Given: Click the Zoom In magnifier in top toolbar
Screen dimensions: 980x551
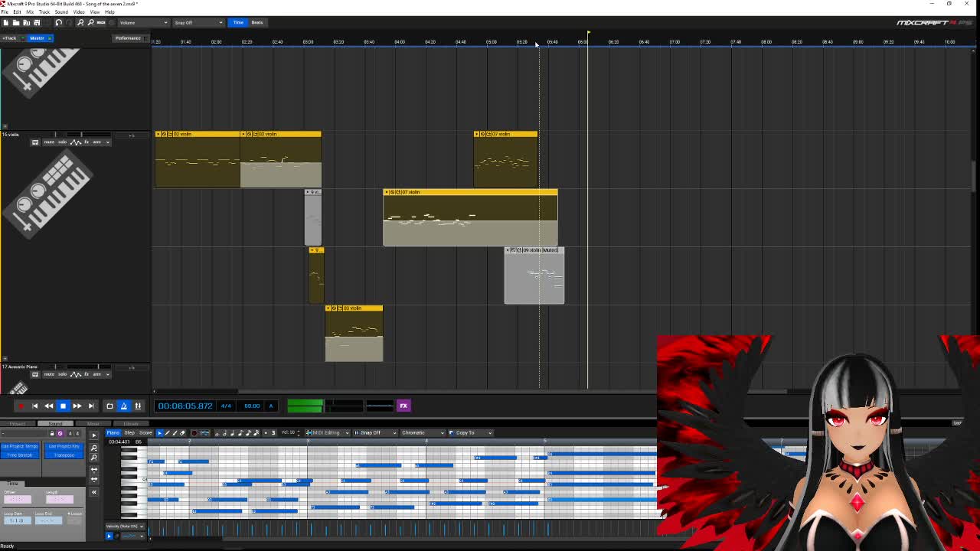Looking at the screenshot, I should point(80,22).
